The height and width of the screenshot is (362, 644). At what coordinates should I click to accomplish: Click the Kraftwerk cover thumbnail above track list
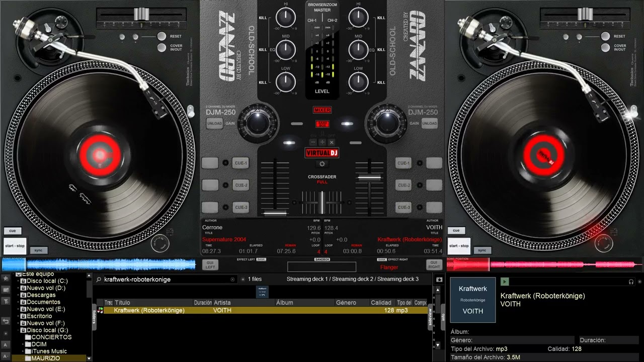click(x=262, y=292)
